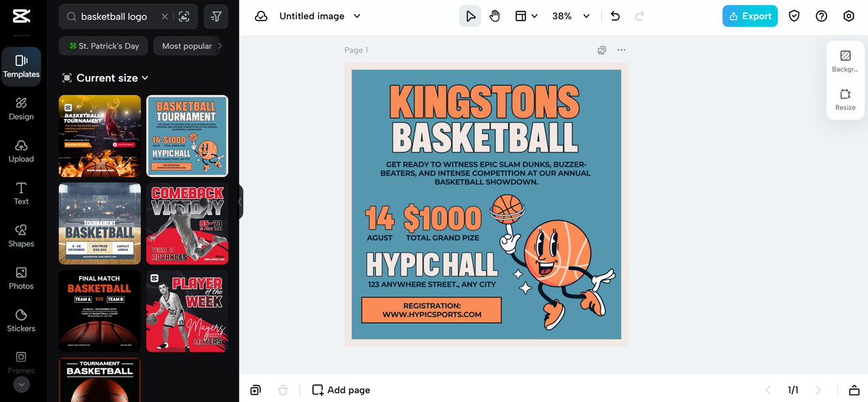Open the Shapes panel
The image size is (868, 402).
coord(21,236)
